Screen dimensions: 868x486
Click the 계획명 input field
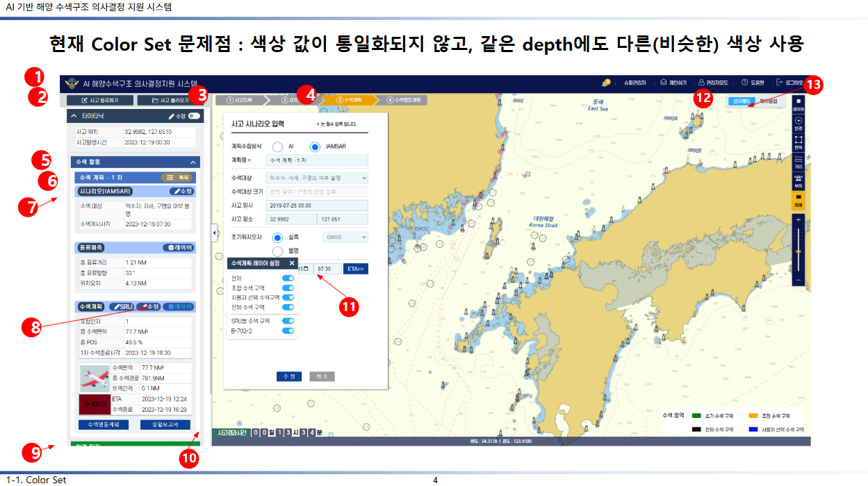pyautogui.click(x=317, y=160)
